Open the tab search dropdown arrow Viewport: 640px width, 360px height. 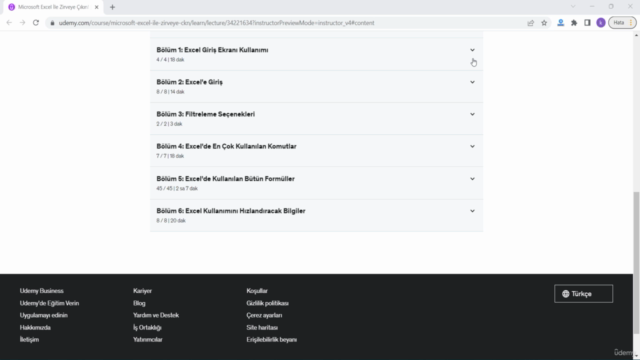[x=573, y=7]
